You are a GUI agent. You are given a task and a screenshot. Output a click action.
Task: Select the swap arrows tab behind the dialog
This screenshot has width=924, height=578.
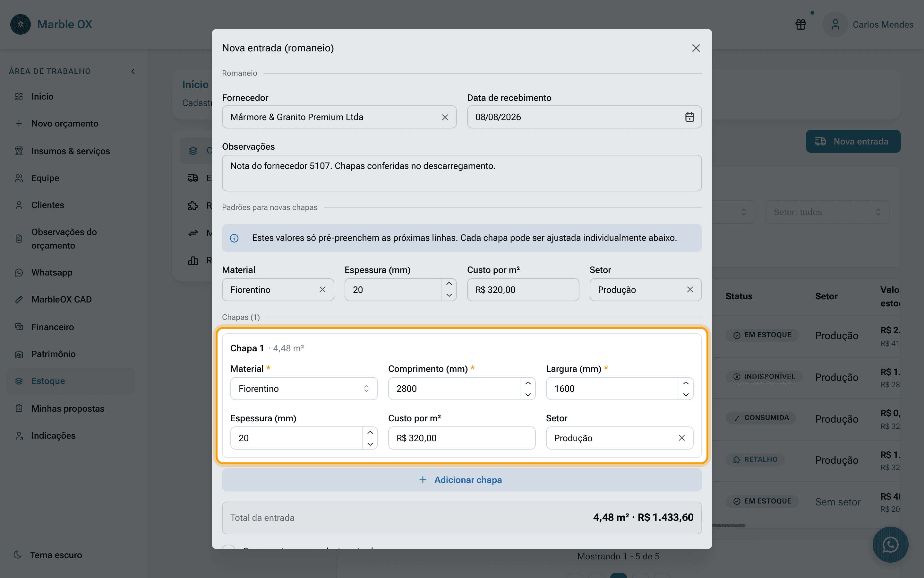pyautogui.click(x=193, y=233)
